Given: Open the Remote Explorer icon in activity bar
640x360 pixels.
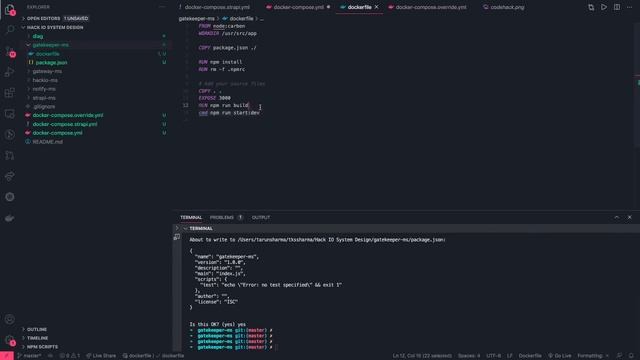Looking at the screenshot, I should click(10, 114).
